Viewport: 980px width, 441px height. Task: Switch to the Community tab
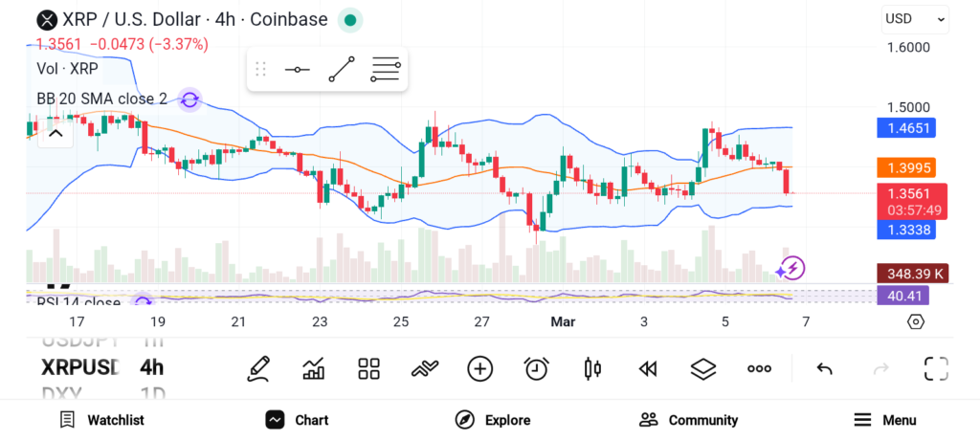coord(688,420)
